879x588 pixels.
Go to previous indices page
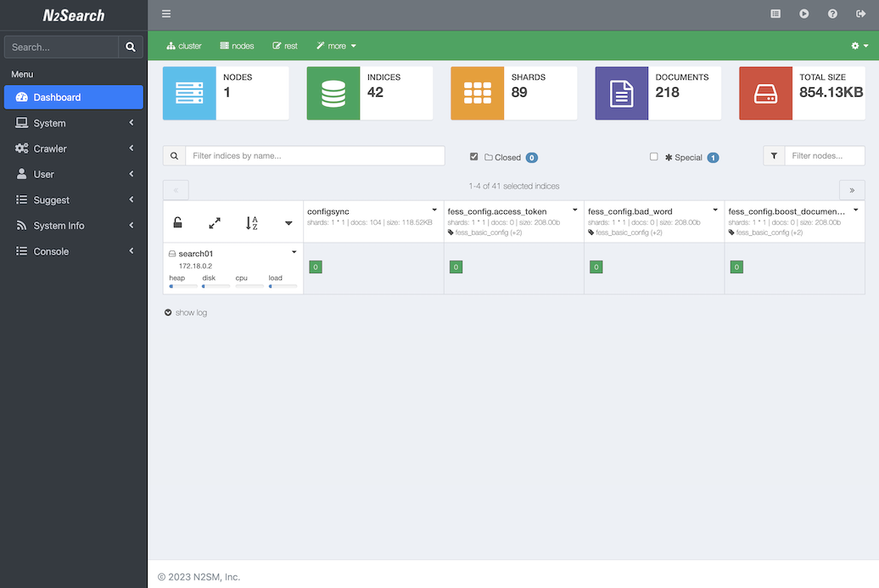point(176,190)
